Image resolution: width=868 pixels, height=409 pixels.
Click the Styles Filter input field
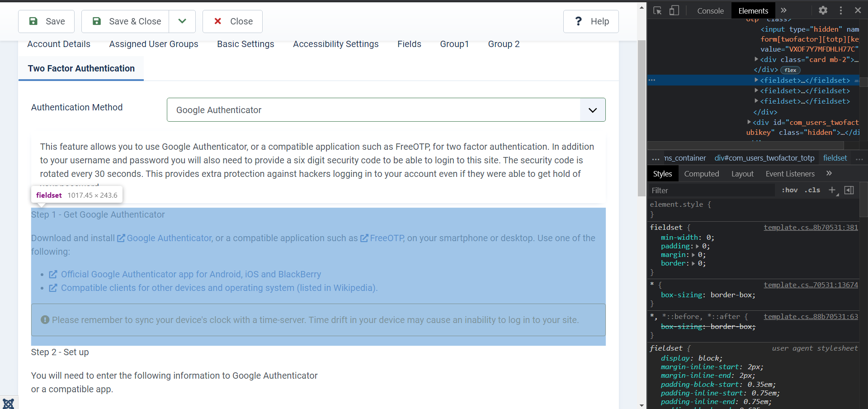point(712,190)
